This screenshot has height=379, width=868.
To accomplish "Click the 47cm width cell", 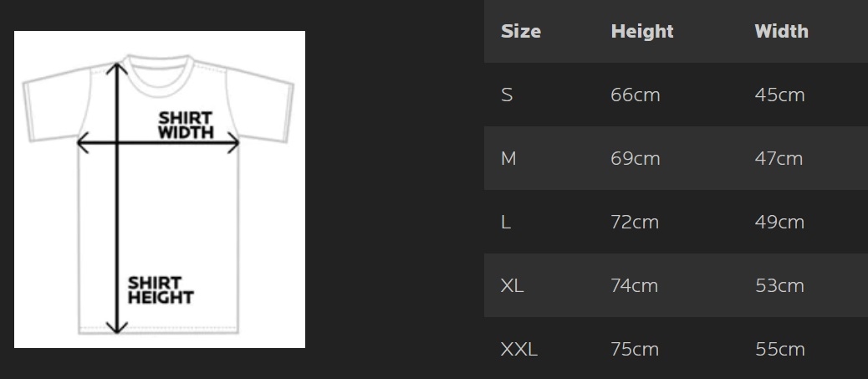I will pyautogui.click(x=779, y=159).
